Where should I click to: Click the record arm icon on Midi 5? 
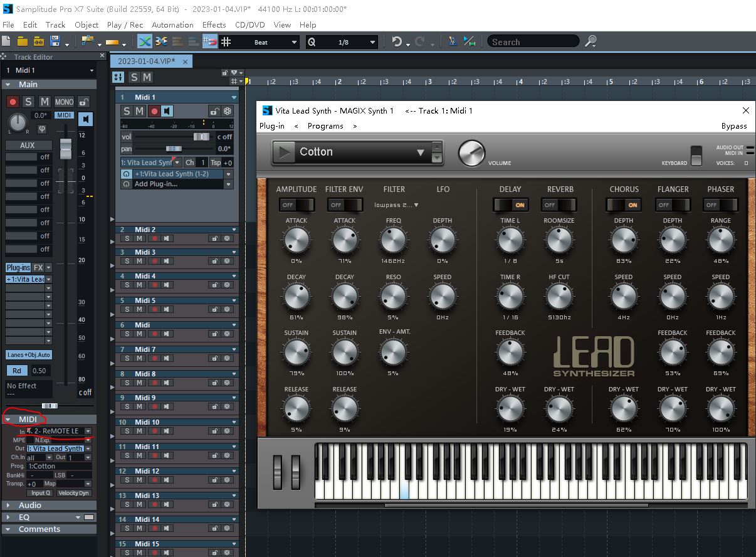155,309
